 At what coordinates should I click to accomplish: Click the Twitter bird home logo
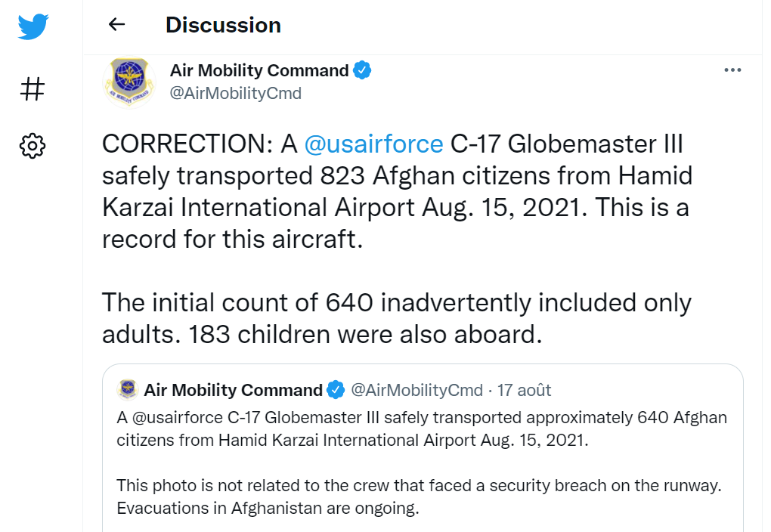[33, 26]
